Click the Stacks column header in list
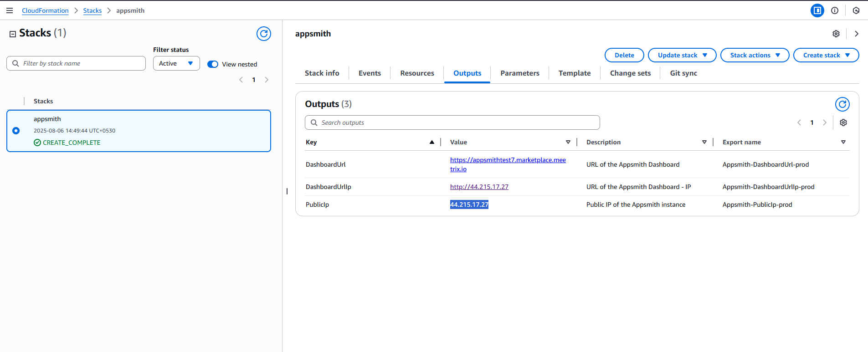 tap(43, 101)
